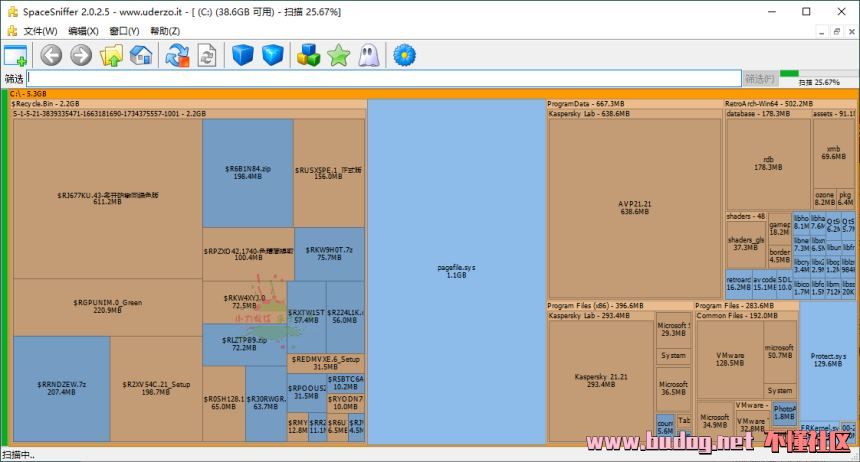
Task: Go back using the left arrow icon
Action: point(51,55)
